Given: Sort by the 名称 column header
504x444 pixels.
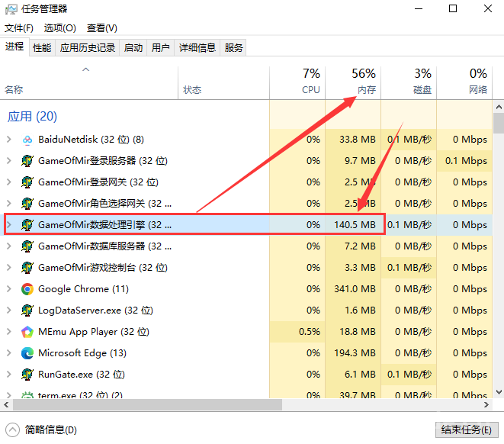Looking at the screenshot, I should click(88, 83).
